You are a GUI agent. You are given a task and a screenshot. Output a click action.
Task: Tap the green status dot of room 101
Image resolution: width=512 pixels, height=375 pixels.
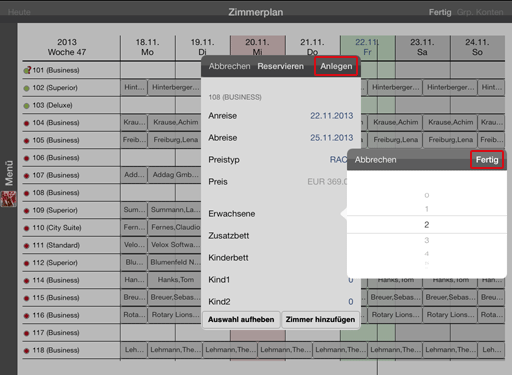(x=26, y=71)
